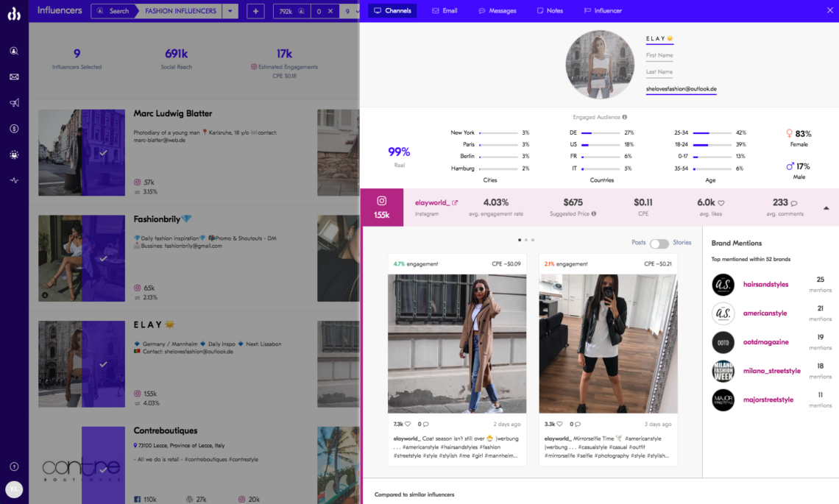The height and width of the screenshot is (504, 839).
Task: Open the followers count filter dropdown
Action: point(291,11)
